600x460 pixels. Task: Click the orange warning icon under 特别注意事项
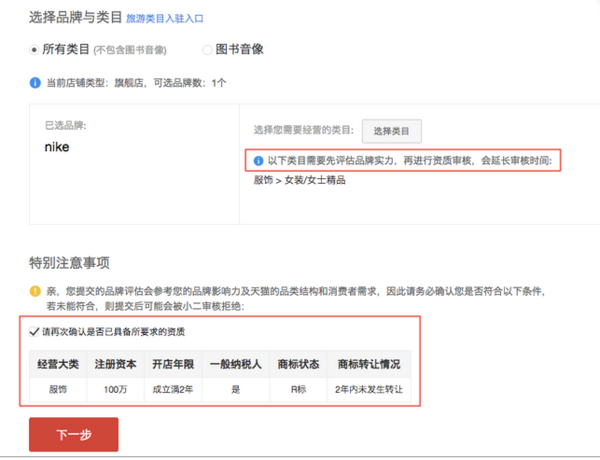(x=35, y=291)
